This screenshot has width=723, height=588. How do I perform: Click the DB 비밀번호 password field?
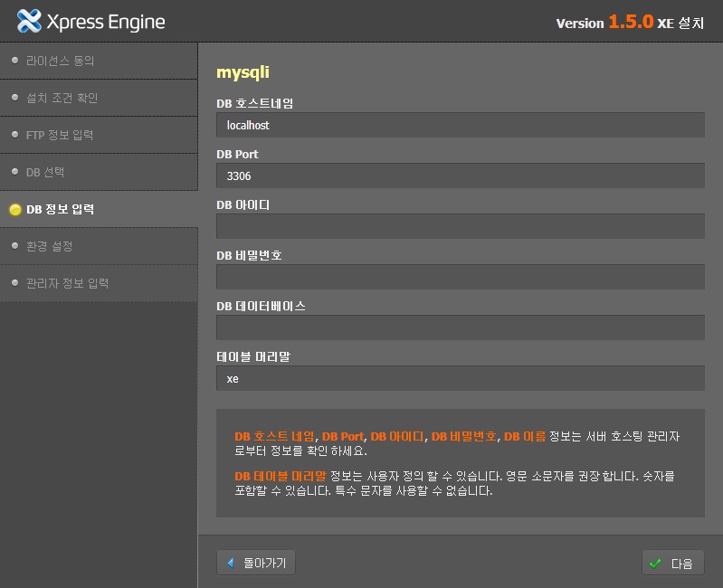461,277
